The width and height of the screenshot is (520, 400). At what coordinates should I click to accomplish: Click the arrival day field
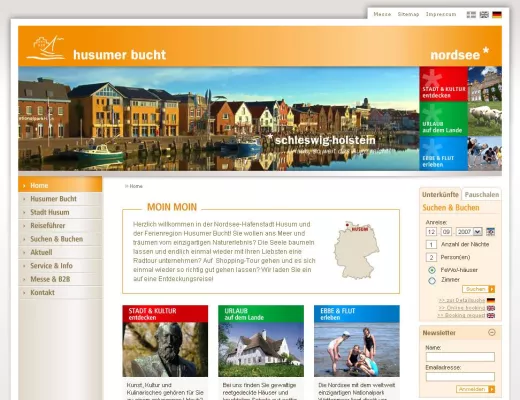pos(431,232)
